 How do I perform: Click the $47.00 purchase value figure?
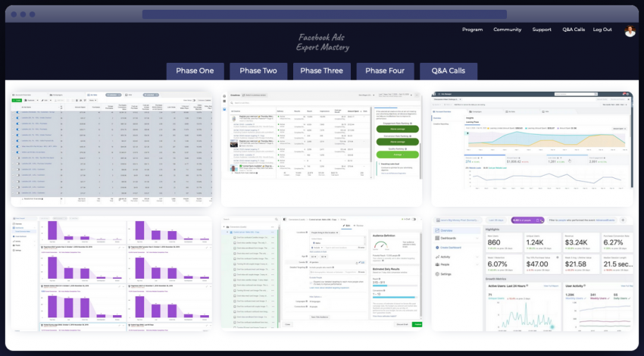click(x=537, y=264)
